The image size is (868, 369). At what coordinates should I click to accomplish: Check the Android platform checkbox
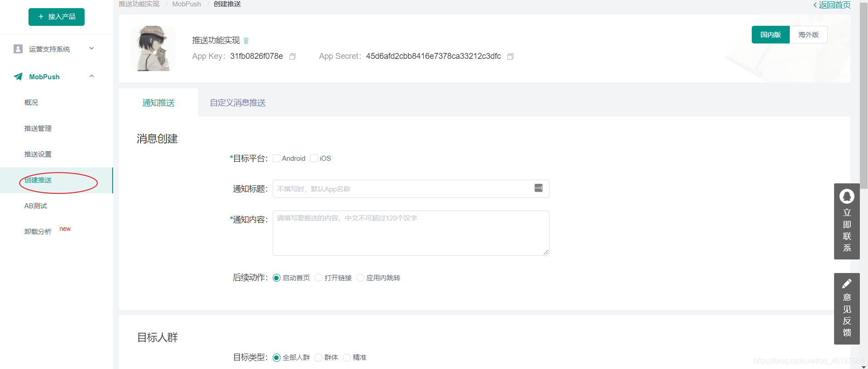[x=276, y=158]
